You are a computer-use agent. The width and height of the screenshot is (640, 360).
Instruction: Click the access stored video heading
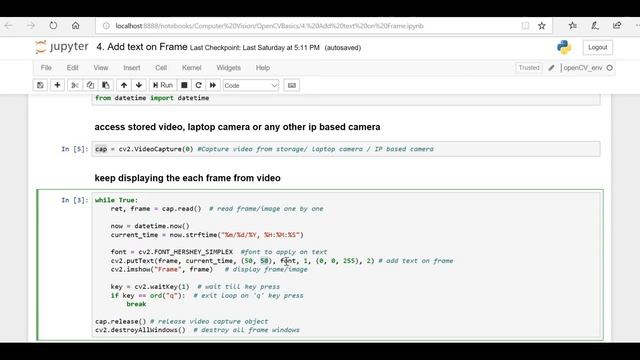238,127
